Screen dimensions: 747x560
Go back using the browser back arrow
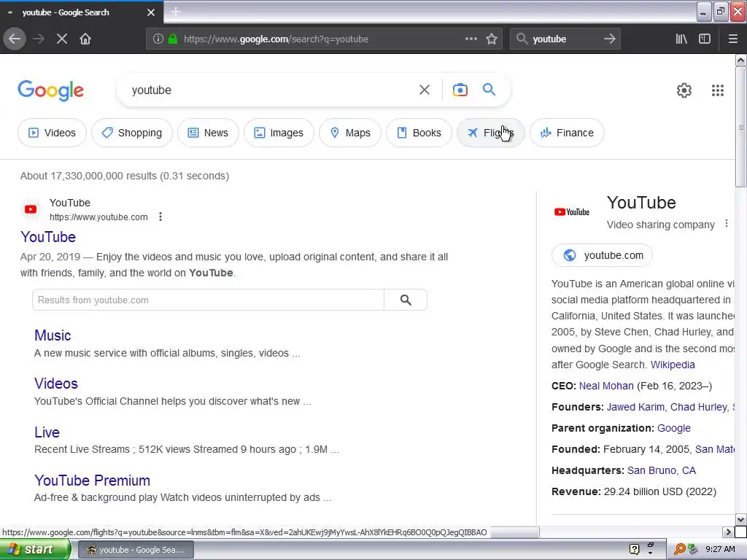pos(15,39)
